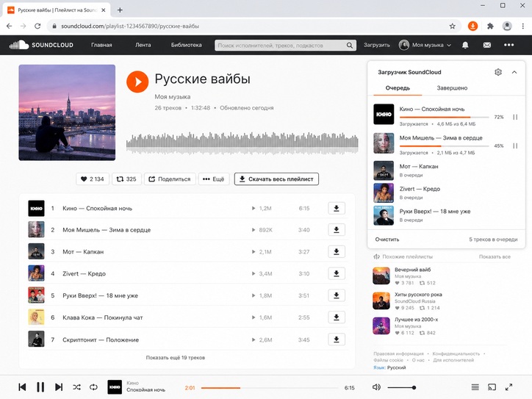This screenshot has height=399, width=532.
Task: Click Скачать весь плейлист button
Action: click(276, 179)
